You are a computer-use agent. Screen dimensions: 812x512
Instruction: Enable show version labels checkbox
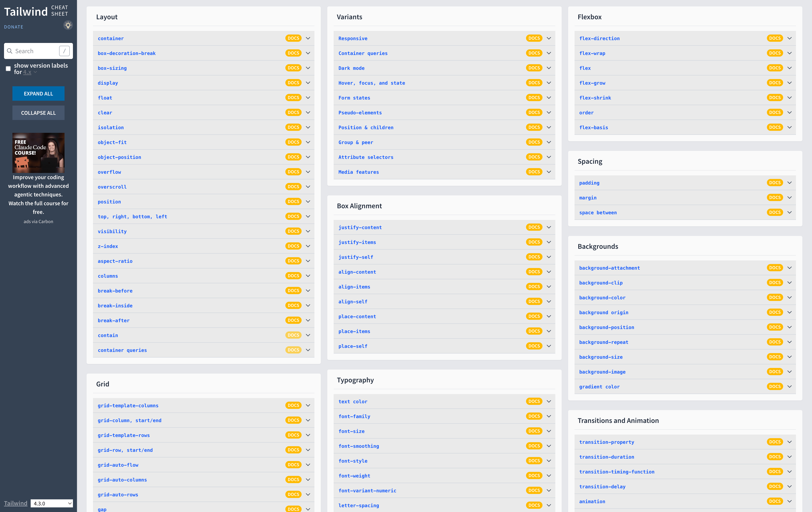tap(8, 69)
